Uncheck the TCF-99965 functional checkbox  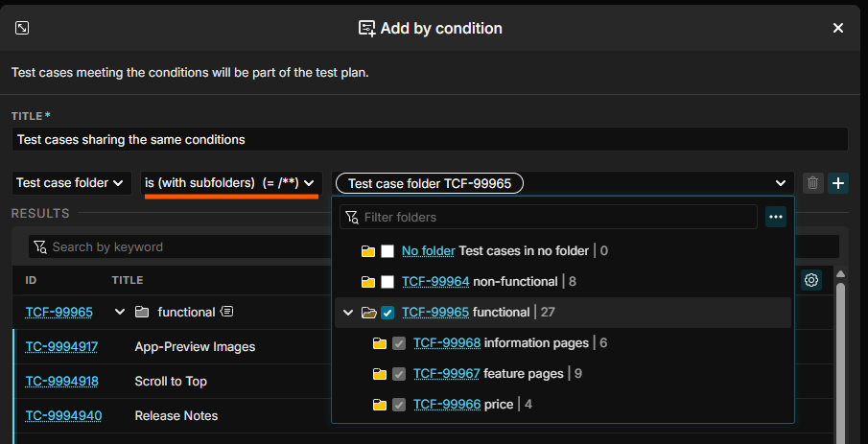[x=387, y=313]
